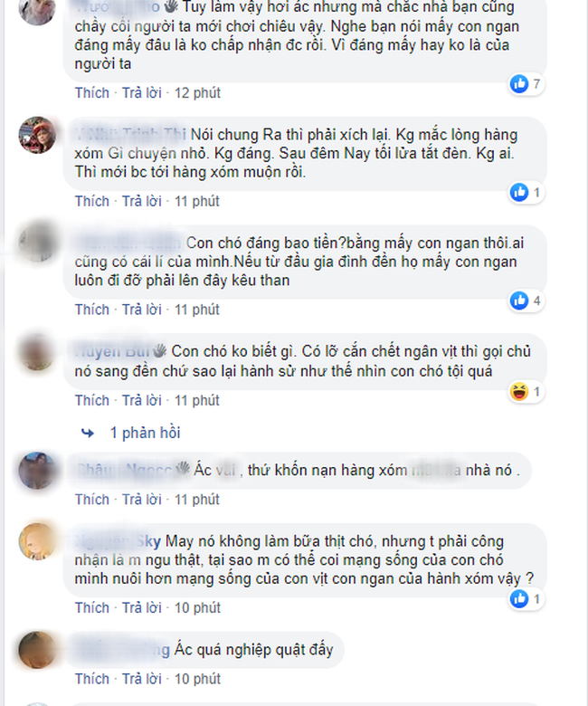588x706 pixels.
Task: Open the avatar beside the 'Ác vãi' comment
Action: point(37,470)
